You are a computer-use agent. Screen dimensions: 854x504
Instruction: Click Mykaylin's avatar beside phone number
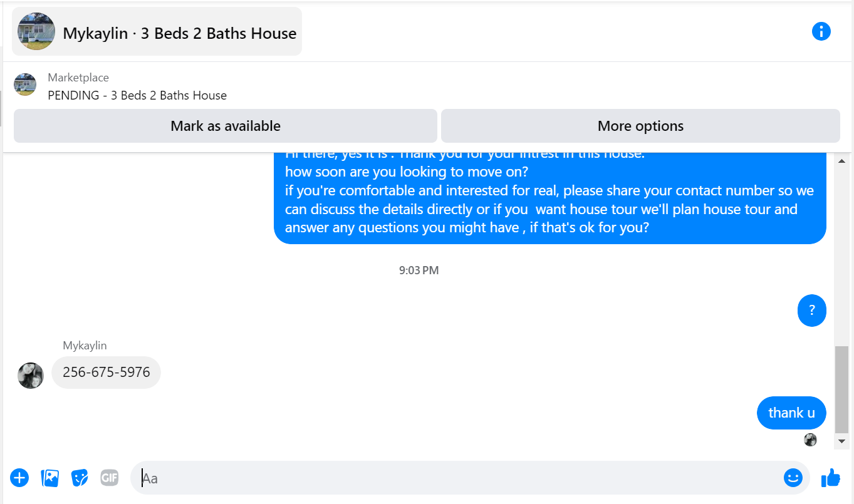pyautogui.click(x=31, y=375)
